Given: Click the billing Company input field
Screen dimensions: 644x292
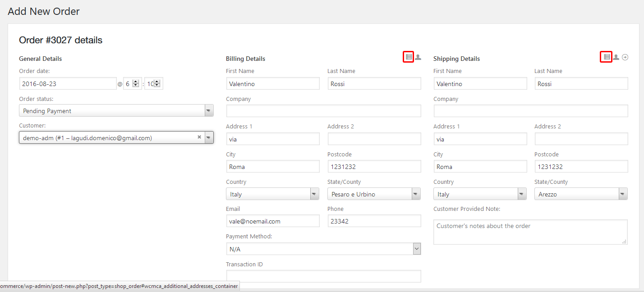Looking at the screenshot, I should [x=323, y=111].
